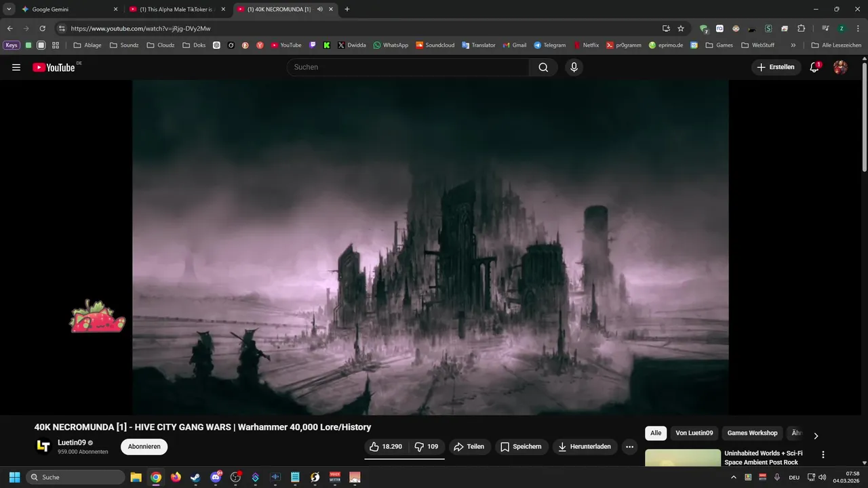Open the Windows Start menu
The image size is (868, 488).
point(14,477)
